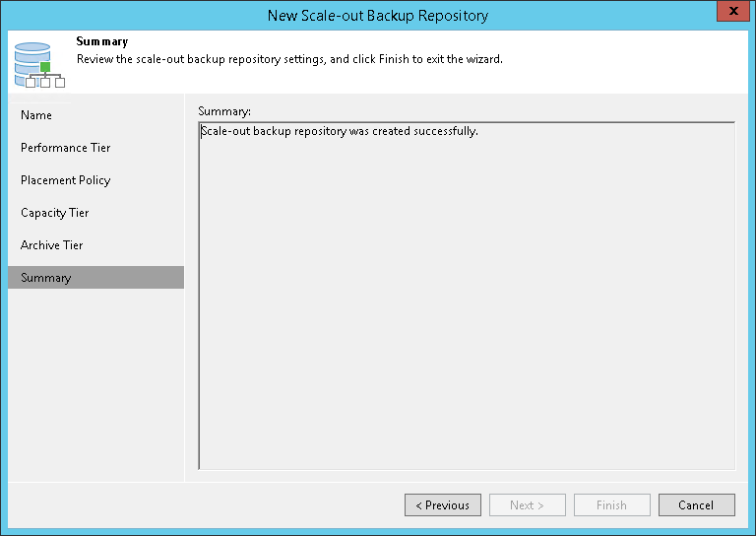Cancel the wizard
The width and height of the screenshot is (756, 536).
click(x=696, y=505)
